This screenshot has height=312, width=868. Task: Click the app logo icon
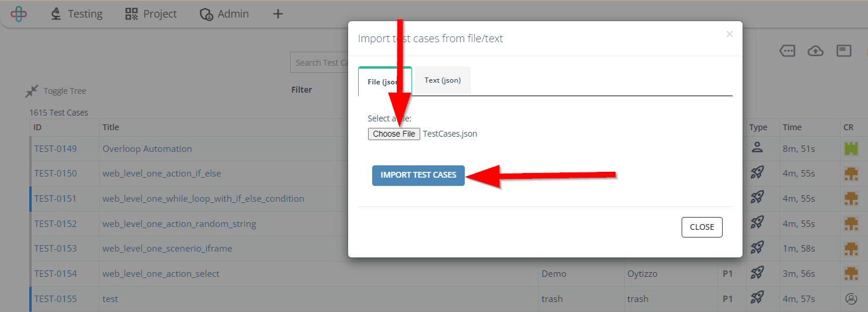click(x=19, y=13)
